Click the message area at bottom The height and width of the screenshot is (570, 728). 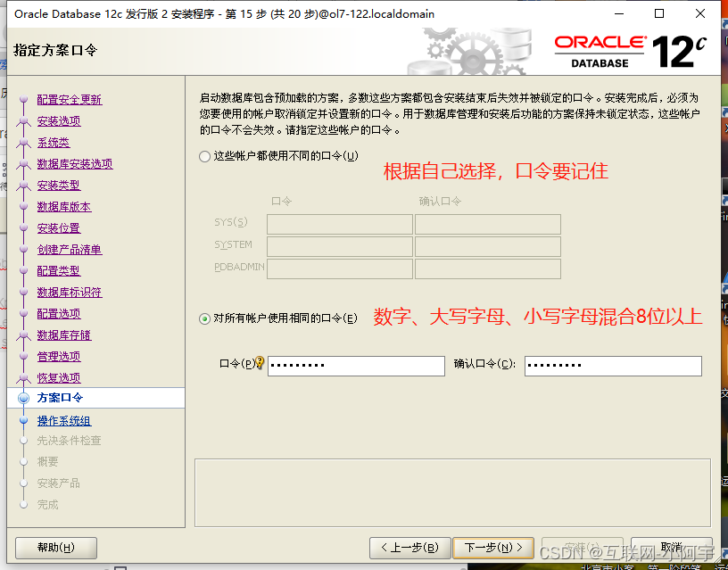tap(452, 493)
